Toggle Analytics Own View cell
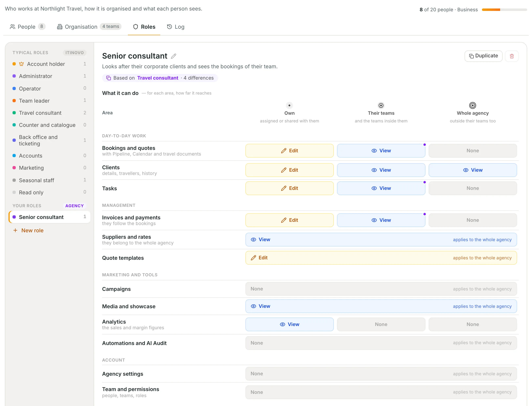 pyautogui.click(x=289, y=324)
